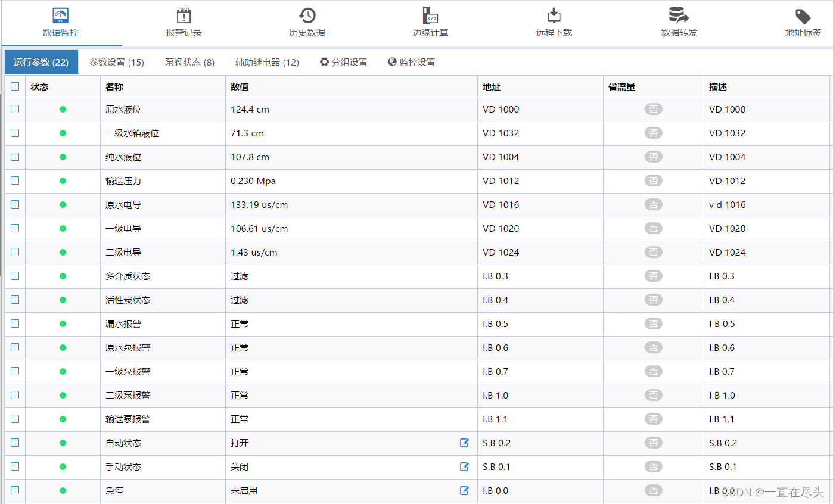Viewport: 833px width, 504px height.
Task: Click the 关闭 value in 手动状态 row
Action: click(x=240, y=467)
